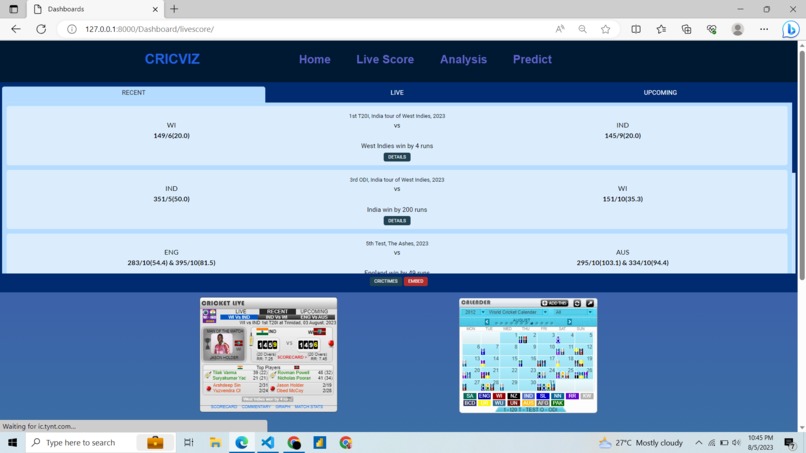Open the Analysis menu item
This screenshot has height=453, width=806.
463,59
